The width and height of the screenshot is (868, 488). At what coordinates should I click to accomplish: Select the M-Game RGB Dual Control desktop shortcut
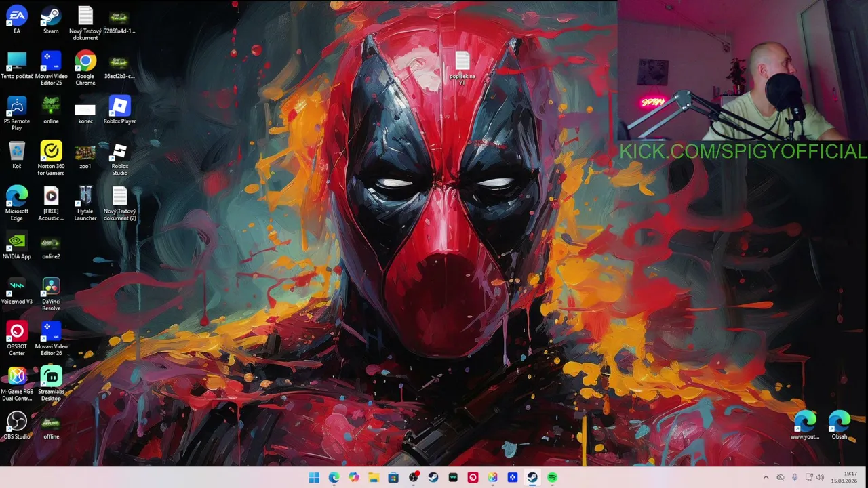pos(17,384)
